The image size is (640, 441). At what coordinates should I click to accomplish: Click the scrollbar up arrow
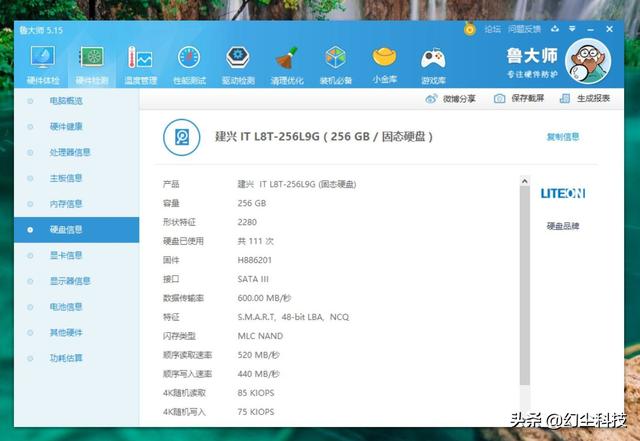[525, 181]
